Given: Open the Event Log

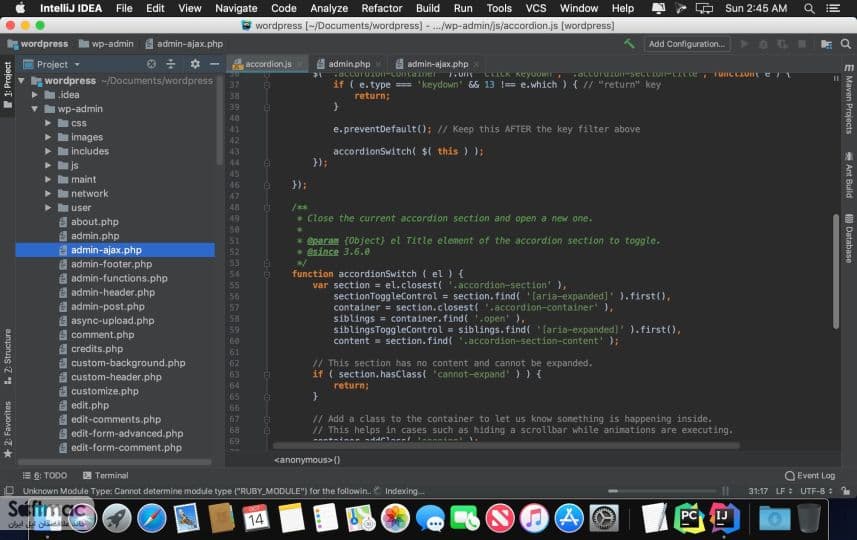Looking at the screenshot, I should coord(810,476).
